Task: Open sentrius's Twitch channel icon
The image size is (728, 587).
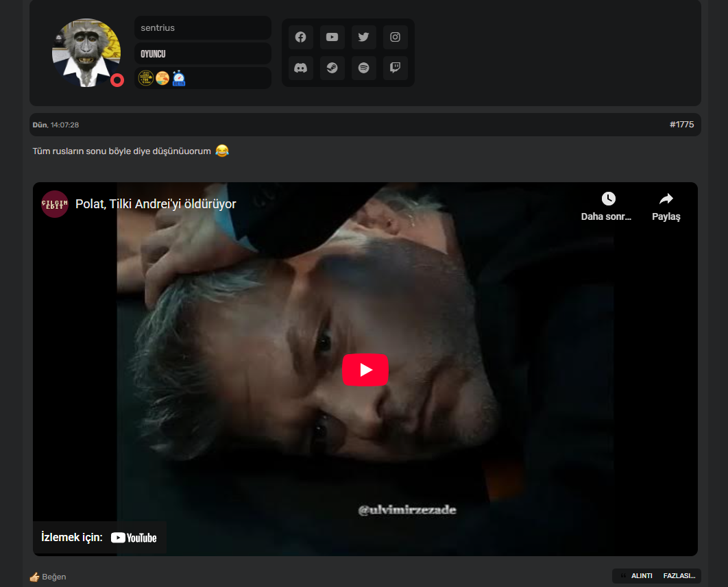Action: pos(395,68)
